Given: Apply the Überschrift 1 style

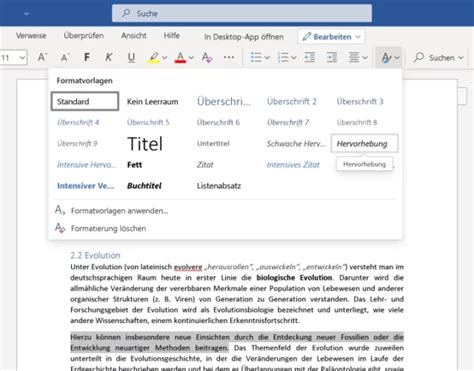Looking at the screenshot, I should point(223,101).
